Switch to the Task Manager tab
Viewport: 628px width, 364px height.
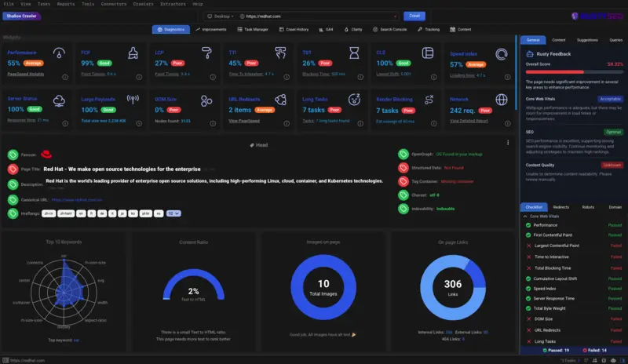252,29
